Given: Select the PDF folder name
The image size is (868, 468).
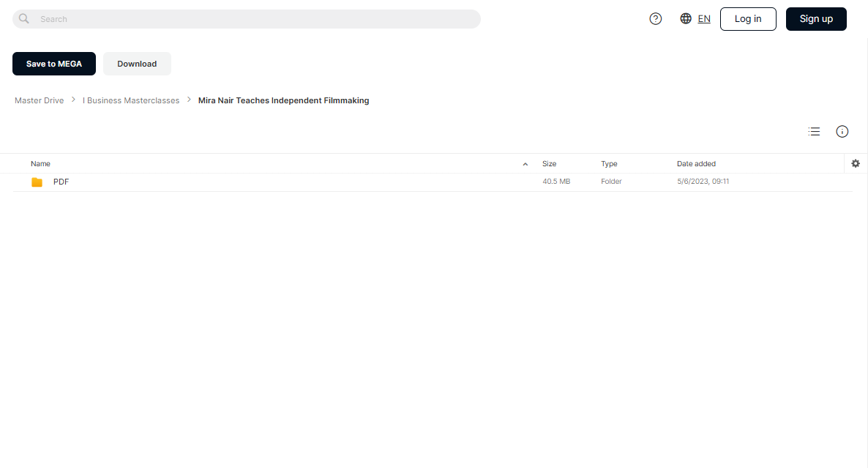Looking at the screenshot, I should tap(61, 182).
